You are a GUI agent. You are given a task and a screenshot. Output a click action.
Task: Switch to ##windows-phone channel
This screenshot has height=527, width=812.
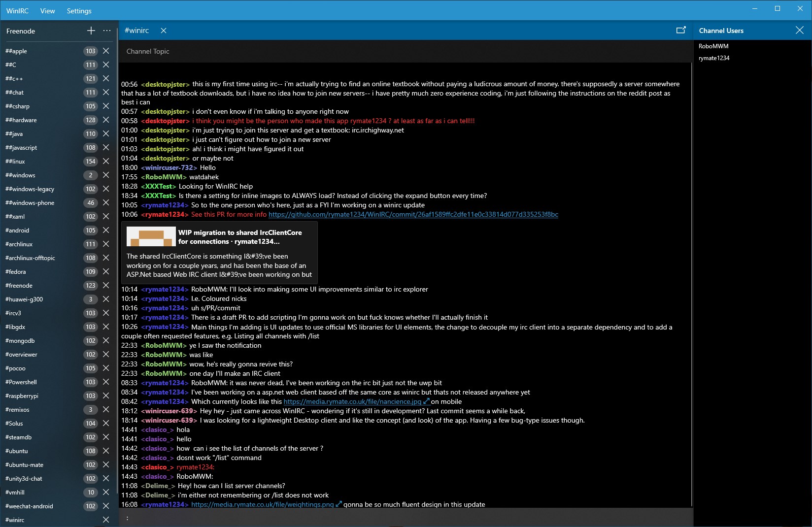pyautogui.click(x=30, y=203)
